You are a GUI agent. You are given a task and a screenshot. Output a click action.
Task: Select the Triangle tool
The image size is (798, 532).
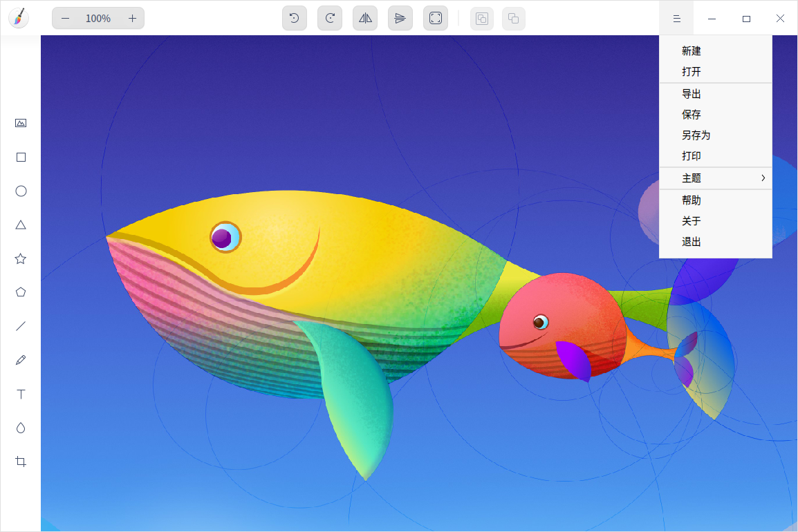(21, 225)
